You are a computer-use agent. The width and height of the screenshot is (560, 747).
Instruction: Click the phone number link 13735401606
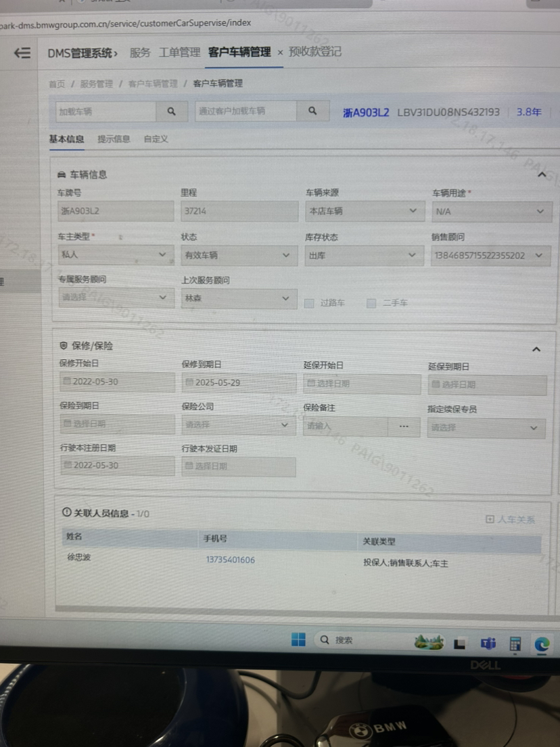tap(230, 560)
